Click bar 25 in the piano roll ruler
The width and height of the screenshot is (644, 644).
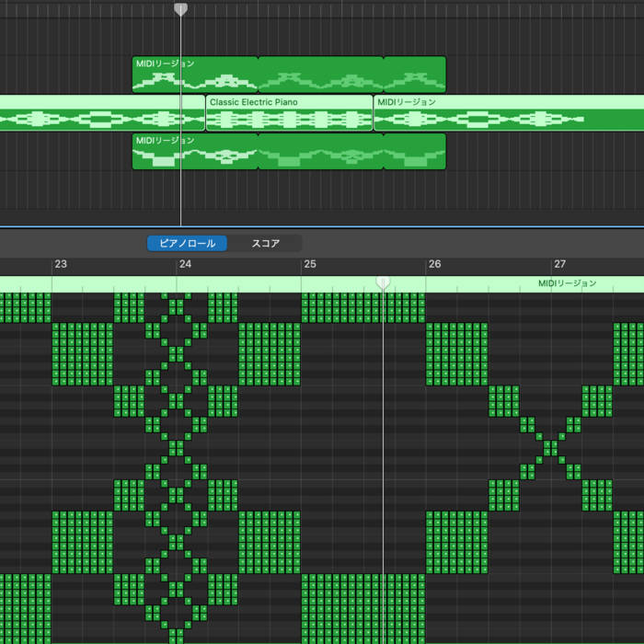click(x=310, y=264)
